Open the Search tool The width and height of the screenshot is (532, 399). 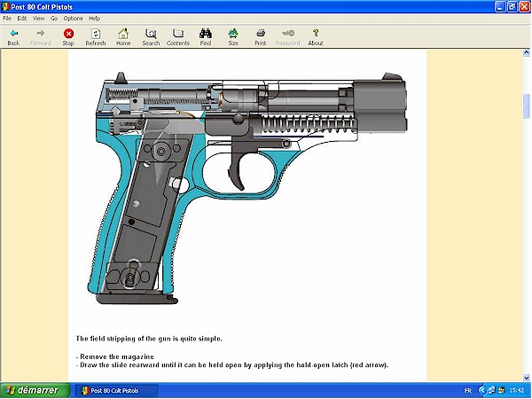coord(151,36)
